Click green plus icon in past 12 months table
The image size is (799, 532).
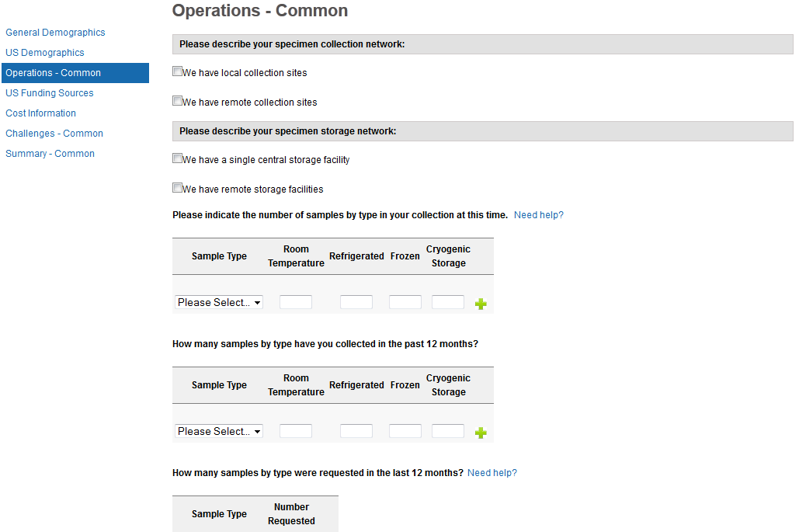tap(481, 433)
